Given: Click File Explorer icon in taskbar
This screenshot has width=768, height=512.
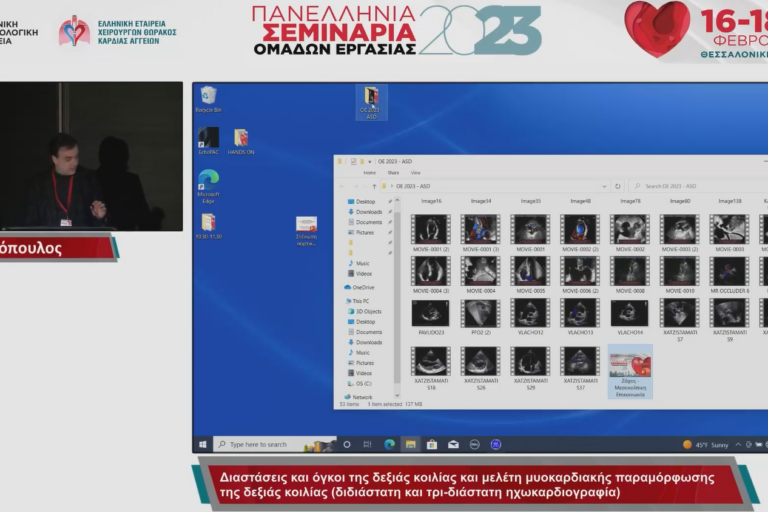Looking at the screenshot, I should click(411, 444).
